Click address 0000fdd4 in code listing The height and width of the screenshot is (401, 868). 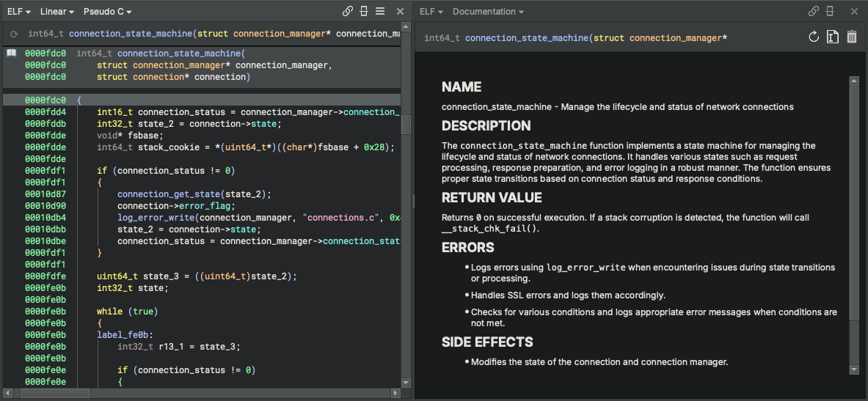click(45, 111)
